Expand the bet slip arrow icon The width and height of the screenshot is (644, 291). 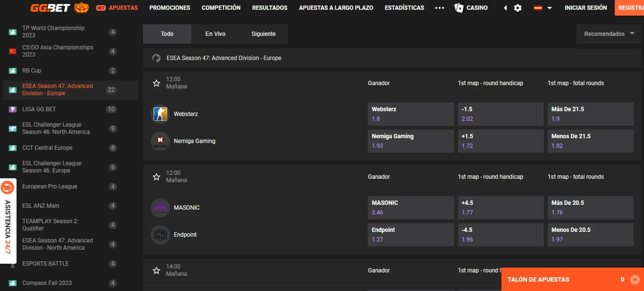click(635, 279)
